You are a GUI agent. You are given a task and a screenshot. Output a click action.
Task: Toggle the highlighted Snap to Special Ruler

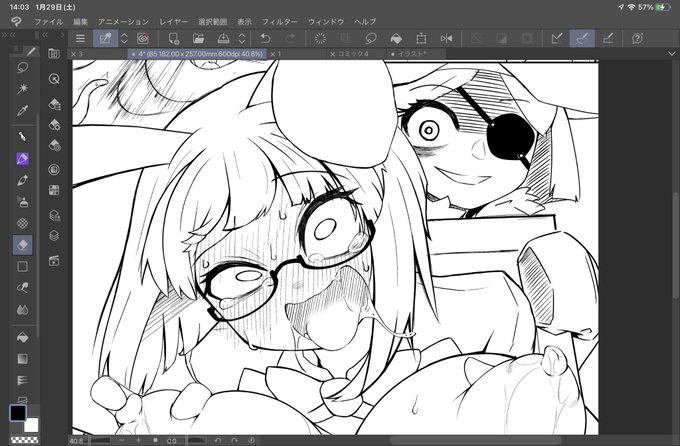(x=582, y=39)
